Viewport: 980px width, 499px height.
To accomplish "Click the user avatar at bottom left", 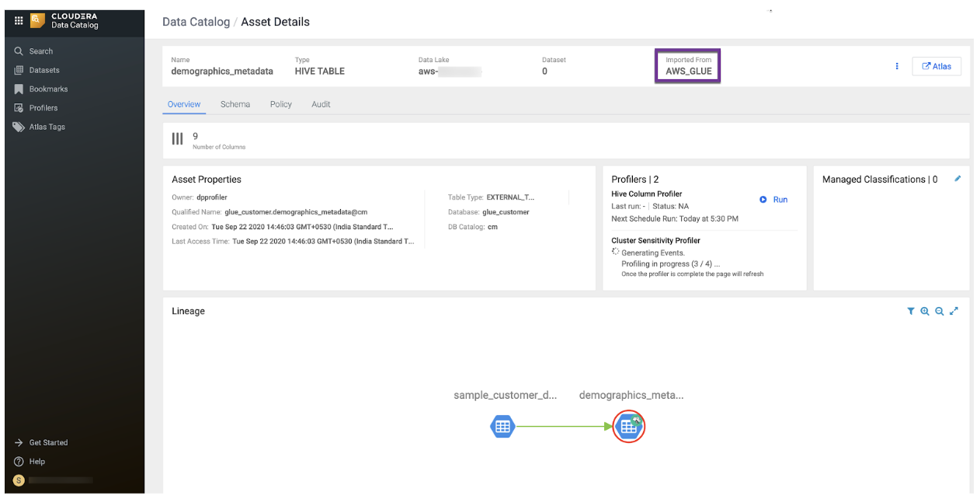I will pos(19,480).
